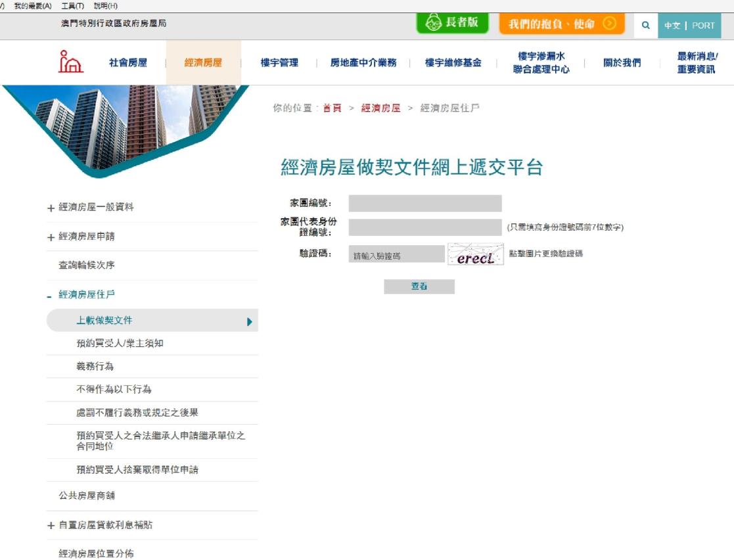734x560 pixels.
Task: Expand 經濟房屋一般資料 section
Action: point(51,208)
